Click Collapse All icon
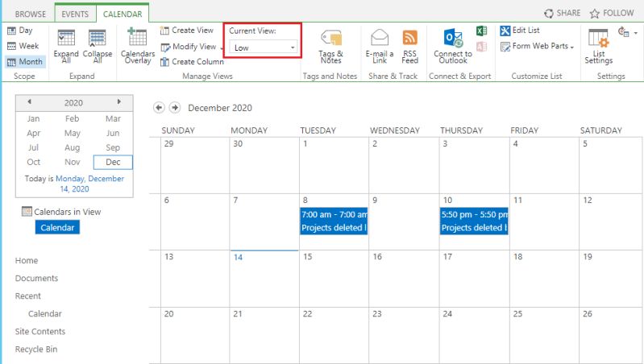Viewport: 644px width, 364px height. [98, 38]
